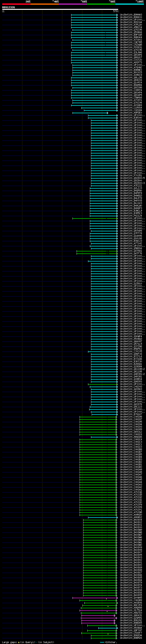Viewport: 146px width, 644px height.
Task: Select label UniRef100_B7Q167
Action: 131,414
